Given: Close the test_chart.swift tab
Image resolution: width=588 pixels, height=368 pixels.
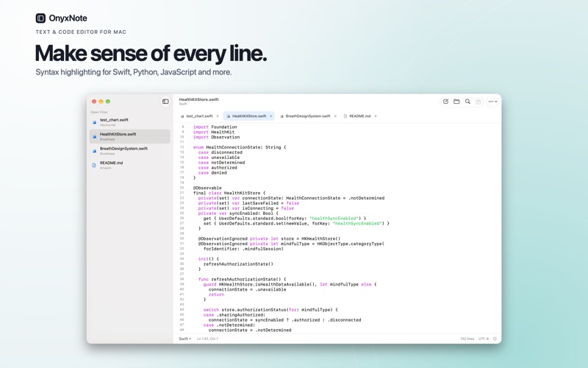Looking at the screenshot, I should [x=218, y=116].
